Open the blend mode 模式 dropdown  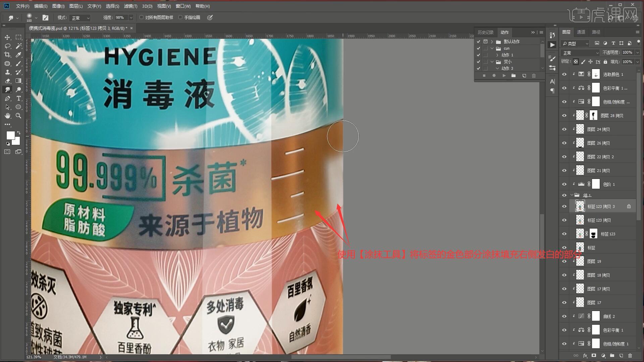(x=80, y=18)
